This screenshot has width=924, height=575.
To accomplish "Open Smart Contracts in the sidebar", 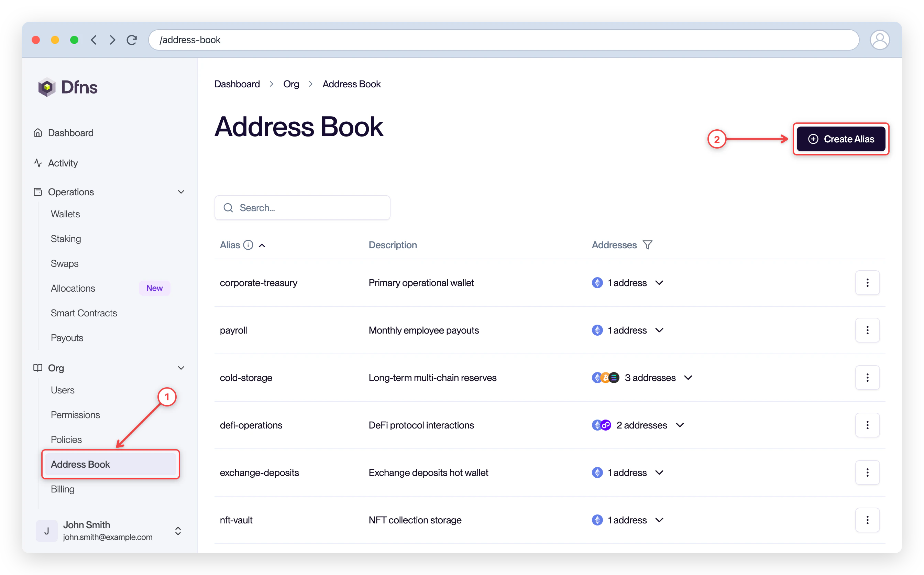I will pos(84,313).
